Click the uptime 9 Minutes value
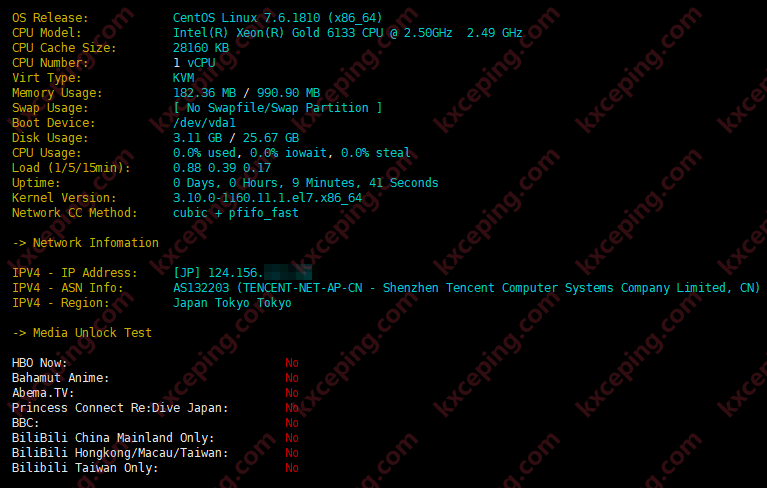Image resolution: width=767 pixels, height=488 pixels. [x=326, y=183]
